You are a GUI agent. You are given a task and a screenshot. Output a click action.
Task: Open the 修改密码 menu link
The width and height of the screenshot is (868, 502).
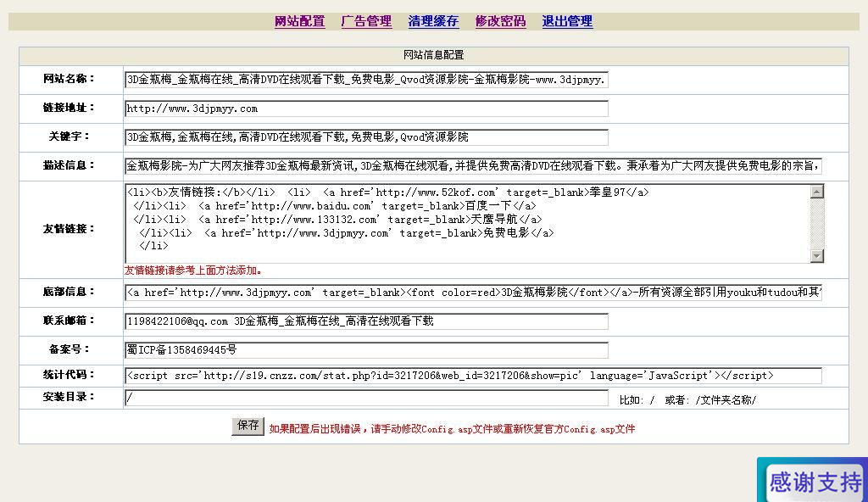pyautogui.click(x=500, y=21)
